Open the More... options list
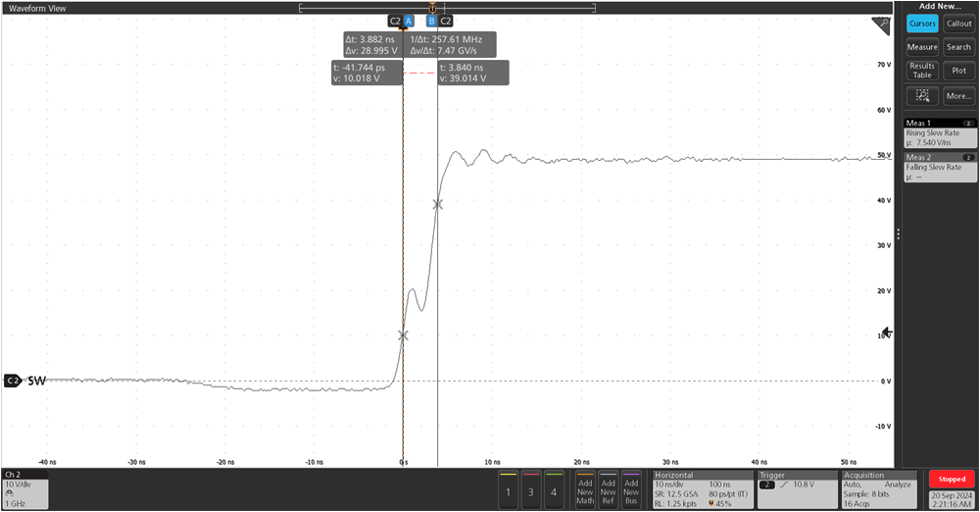This screenshot has height=512, width=980. 958,96
